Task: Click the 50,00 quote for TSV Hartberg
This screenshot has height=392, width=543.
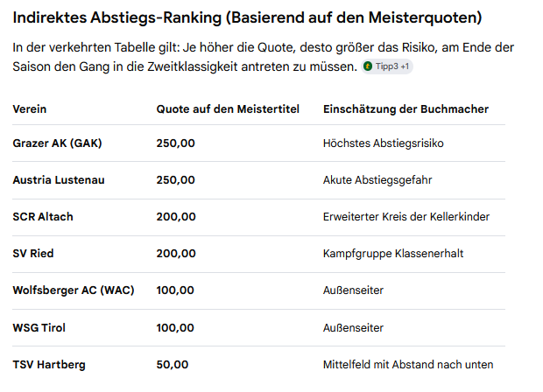Action: point(173,365)
